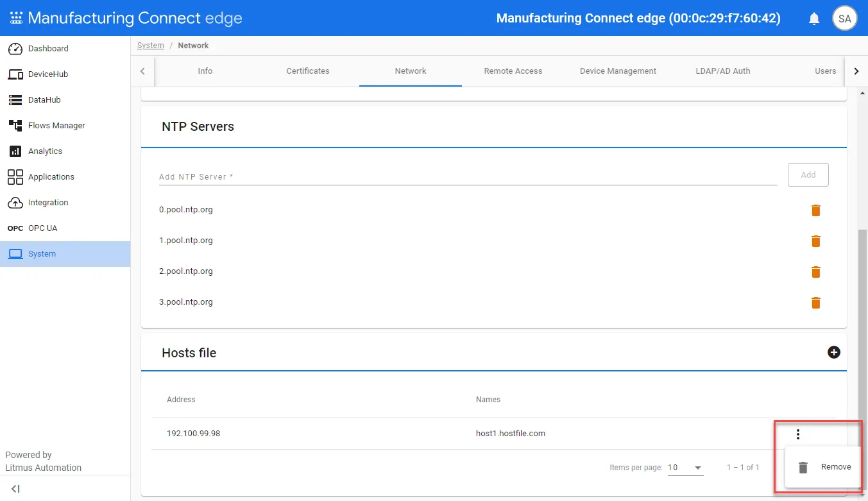Click the Names column header

point(488,400)
